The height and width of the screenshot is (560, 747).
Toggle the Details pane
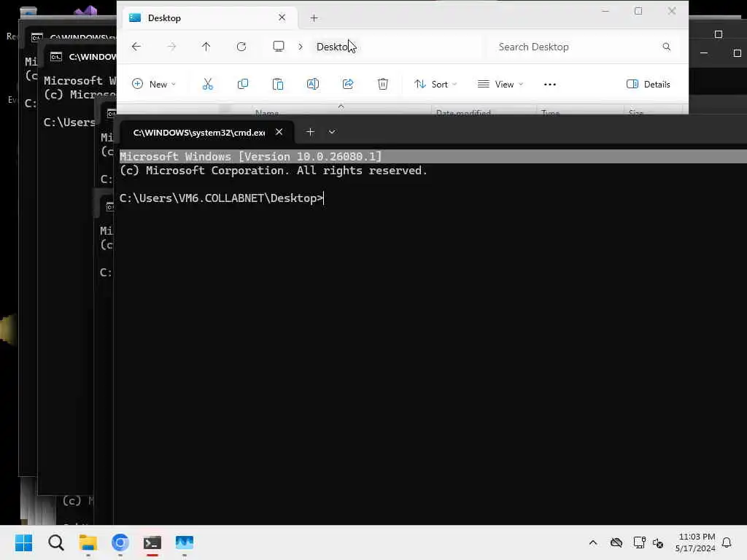[x=649, y=85]
